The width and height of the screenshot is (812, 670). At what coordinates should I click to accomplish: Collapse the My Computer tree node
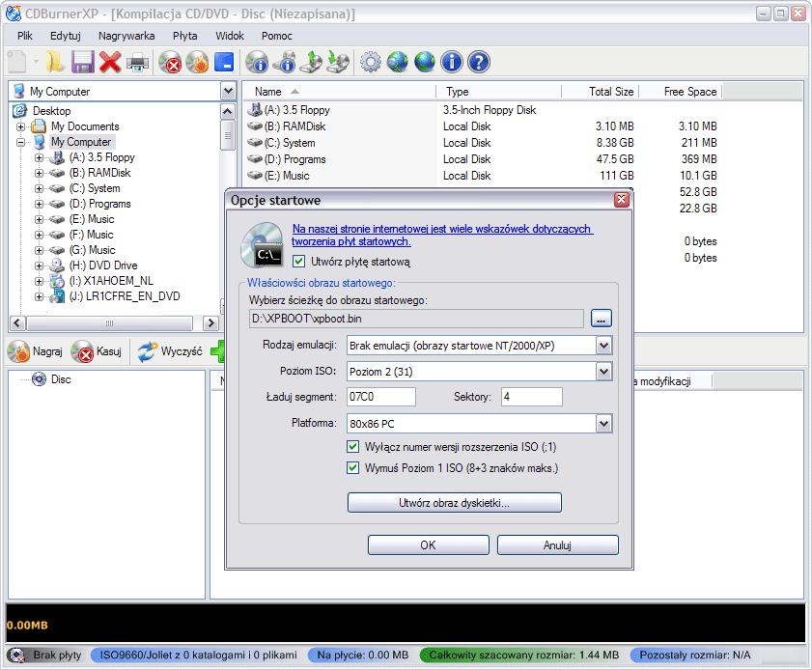tap(20, 142)
